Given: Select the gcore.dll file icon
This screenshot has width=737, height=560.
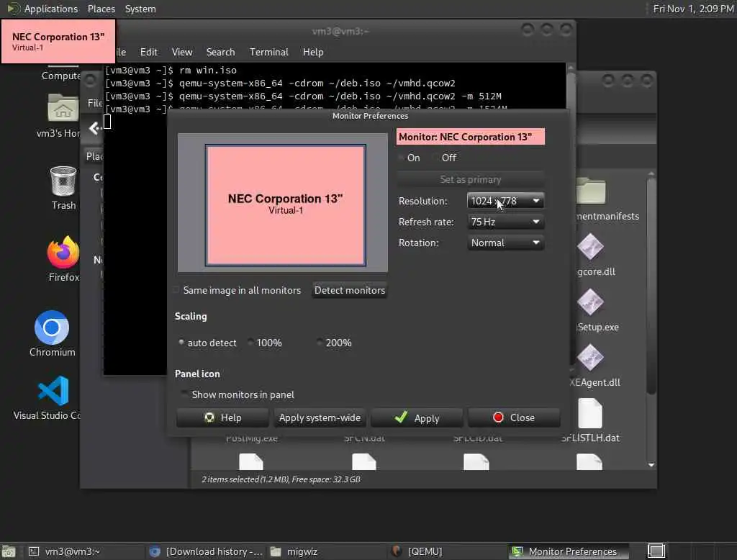Looking at the screenshot, I should click(x=590, y=247).
